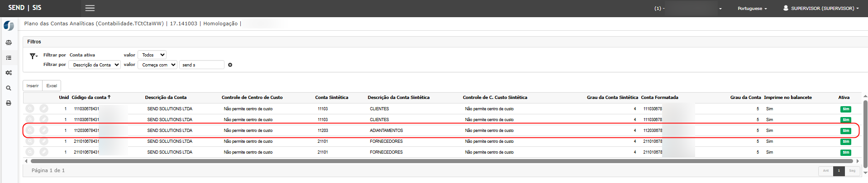Click the horizontal scrollbar's right arrow

click(858, 161)
